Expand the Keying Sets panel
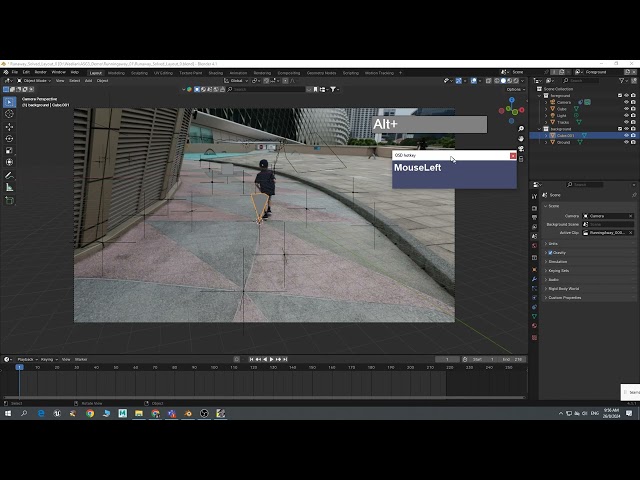 coord(546,271)
